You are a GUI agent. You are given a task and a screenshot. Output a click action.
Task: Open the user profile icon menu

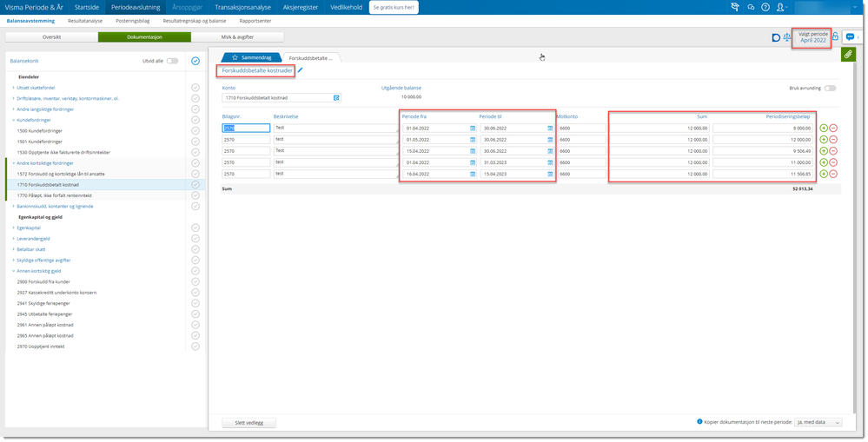click(782, 7)
